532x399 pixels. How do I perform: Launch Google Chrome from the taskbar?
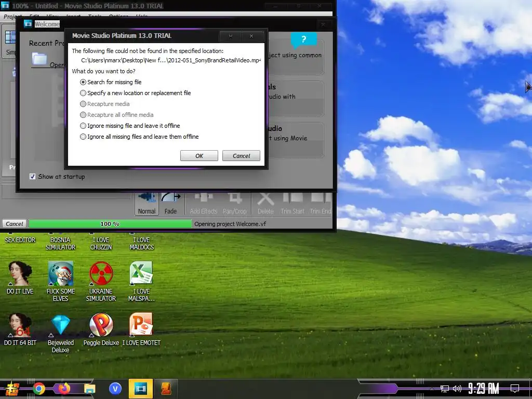pos(39,389)
